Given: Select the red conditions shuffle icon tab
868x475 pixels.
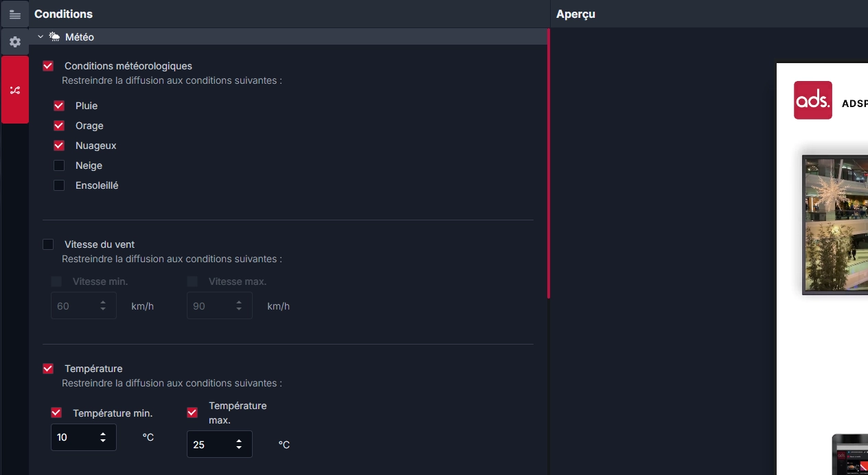Looking at the screenshot, I should (14, 90).
